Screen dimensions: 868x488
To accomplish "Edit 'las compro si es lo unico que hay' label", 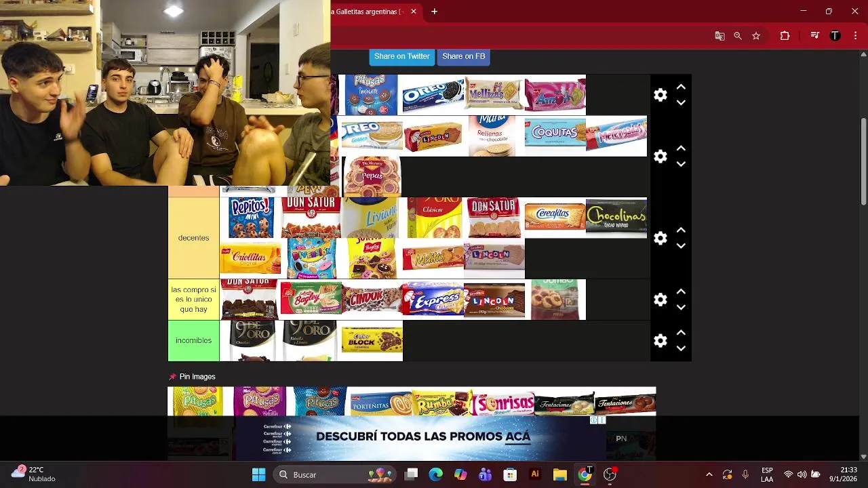I will pos(193,300).
